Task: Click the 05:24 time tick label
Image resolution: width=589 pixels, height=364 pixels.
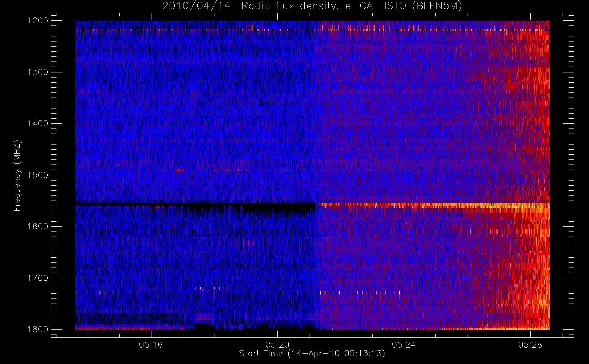Action: pos(404,345)
